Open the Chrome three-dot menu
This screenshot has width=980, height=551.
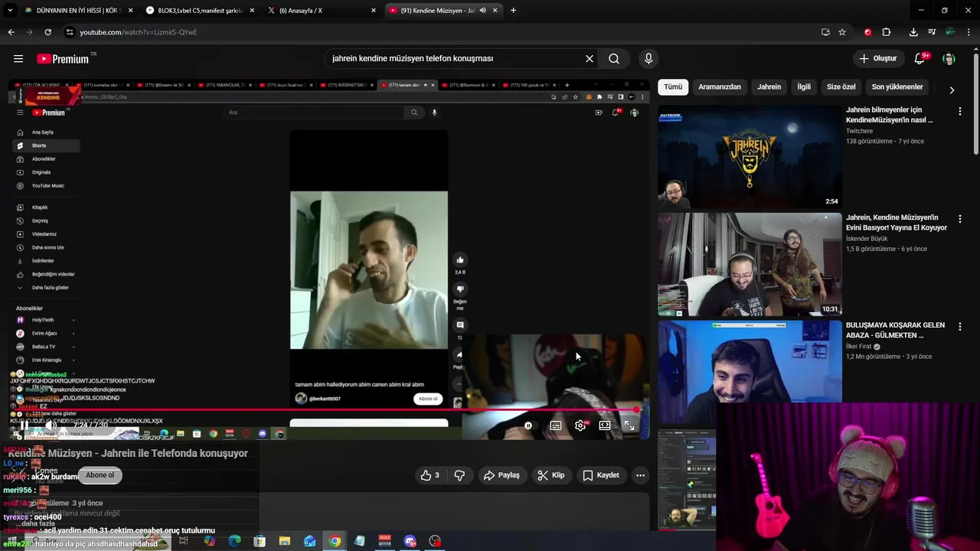pyautogui.click(x=969, y=32)
